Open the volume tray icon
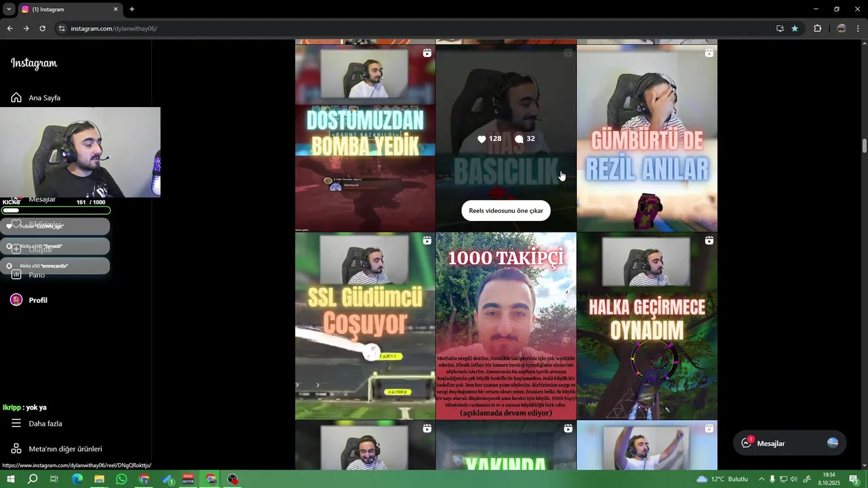The width and height of the screenshot is (868, 488). coord(795,479)
